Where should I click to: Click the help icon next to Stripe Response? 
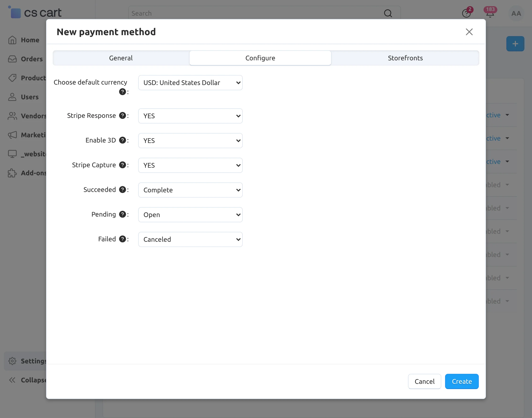[122, 115]
